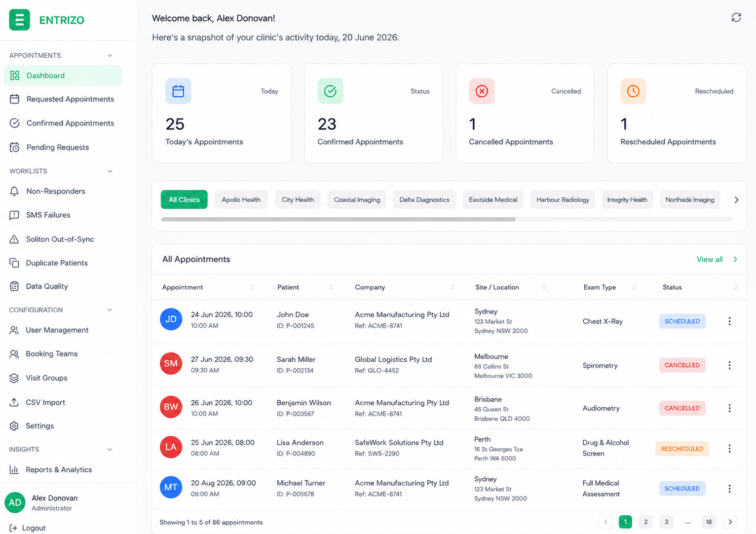This screenshot has height=534, width=756.
Task: Click previous page arrow in pagination
Action: point(606,522)
